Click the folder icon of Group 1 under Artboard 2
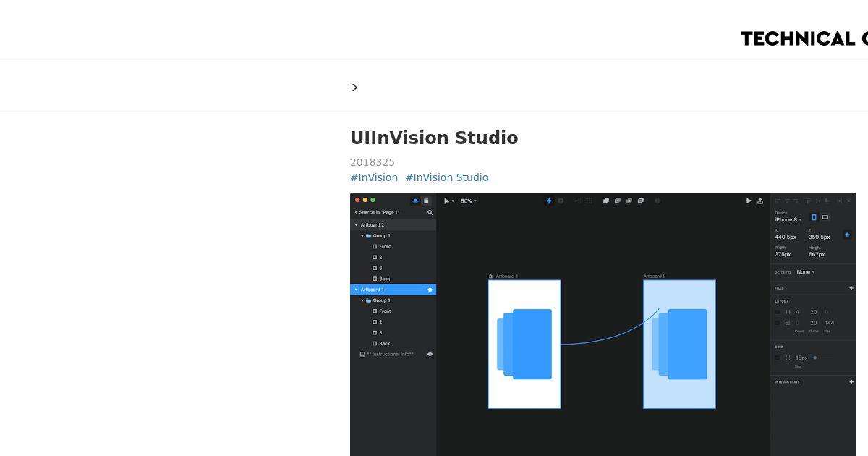 point(368,235)
